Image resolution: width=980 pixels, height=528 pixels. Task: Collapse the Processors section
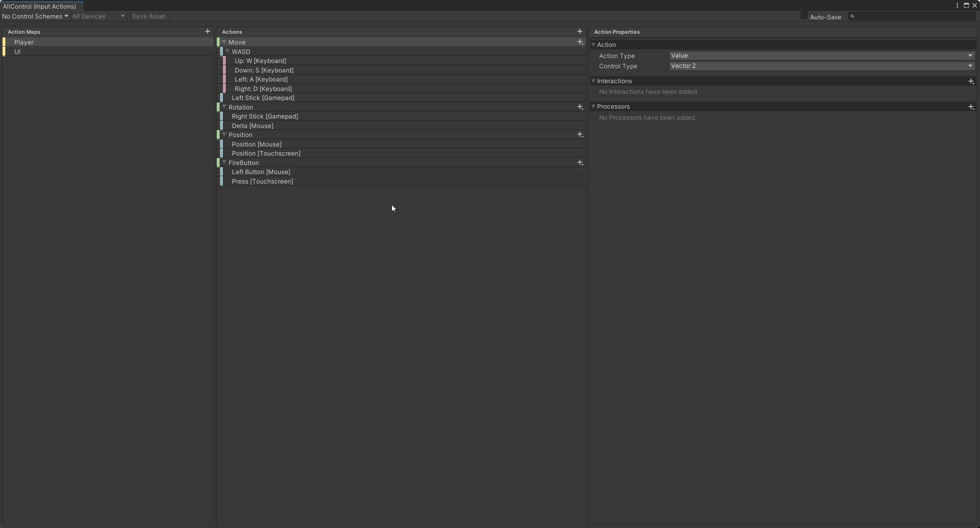click(x=593, y=107)
